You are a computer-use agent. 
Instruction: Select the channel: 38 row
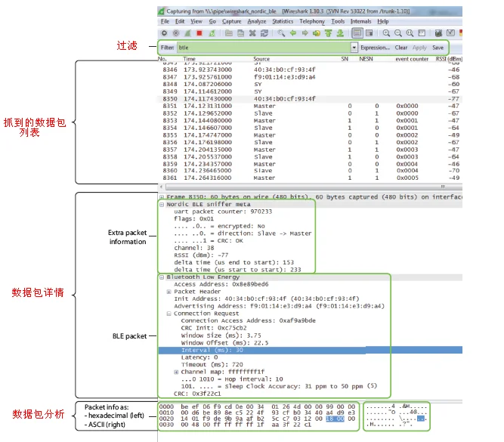pos(194,248)
